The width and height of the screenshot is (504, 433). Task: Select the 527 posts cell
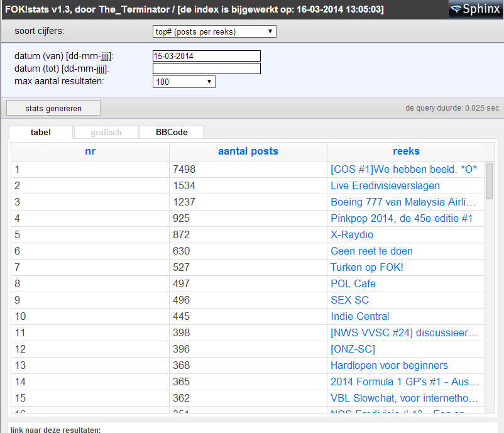(x=248, y=267)
